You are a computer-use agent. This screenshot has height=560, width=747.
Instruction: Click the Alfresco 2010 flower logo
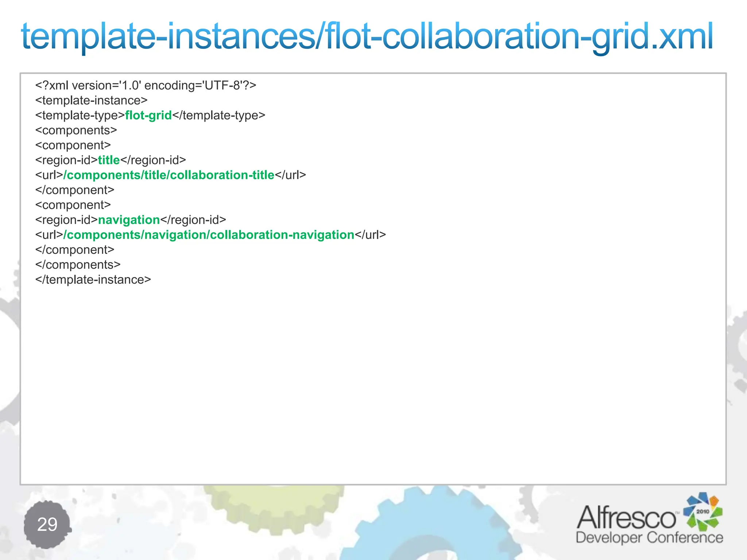[703, 512]
